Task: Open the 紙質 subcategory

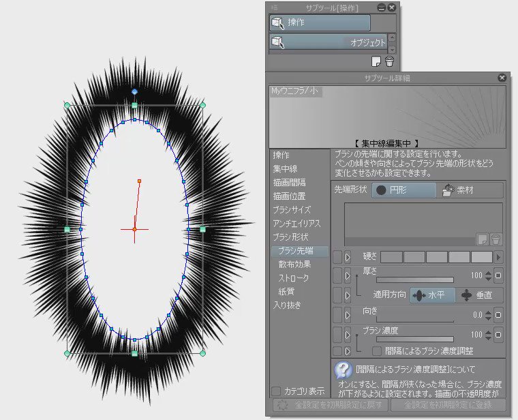Action: pyautogui.click(x=286, y=291)
